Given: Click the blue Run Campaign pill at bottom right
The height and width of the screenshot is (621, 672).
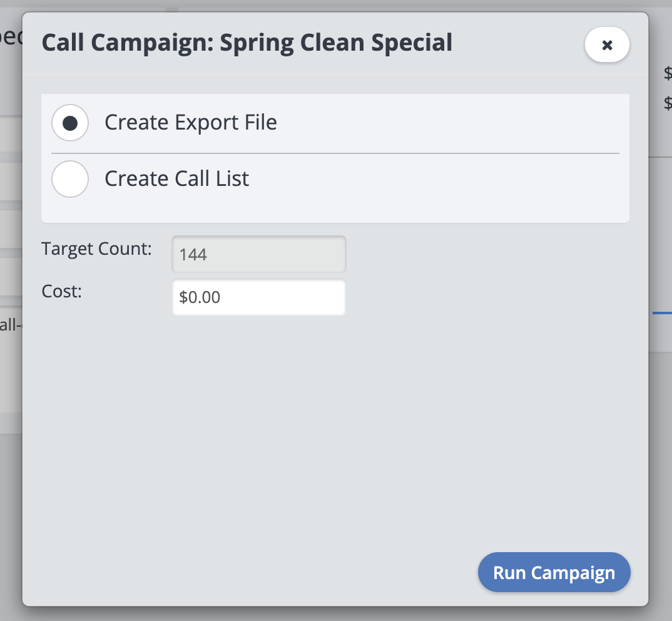Looking at the screenshot, I should 553,572.
